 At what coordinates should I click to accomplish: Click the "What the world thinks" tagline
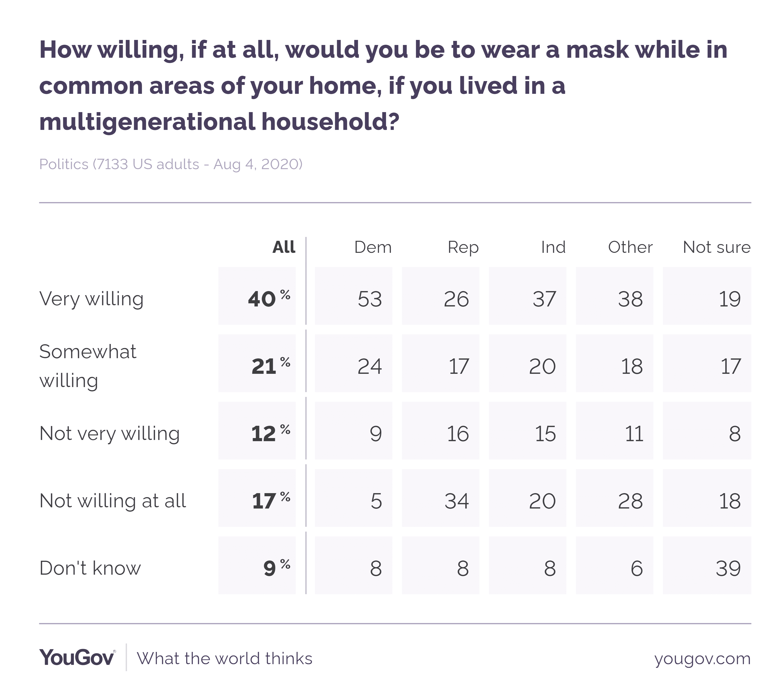click(225, 659)
